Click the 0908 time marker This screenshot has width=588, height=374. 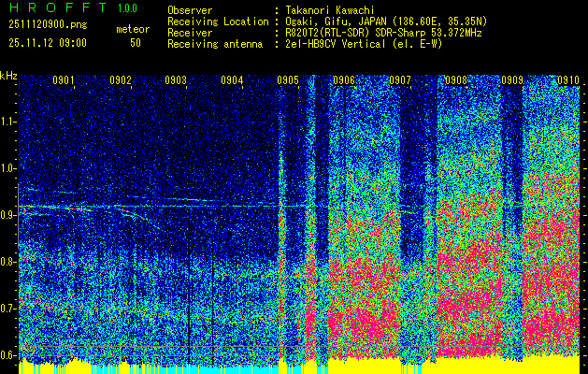click(x=456, y=79)
